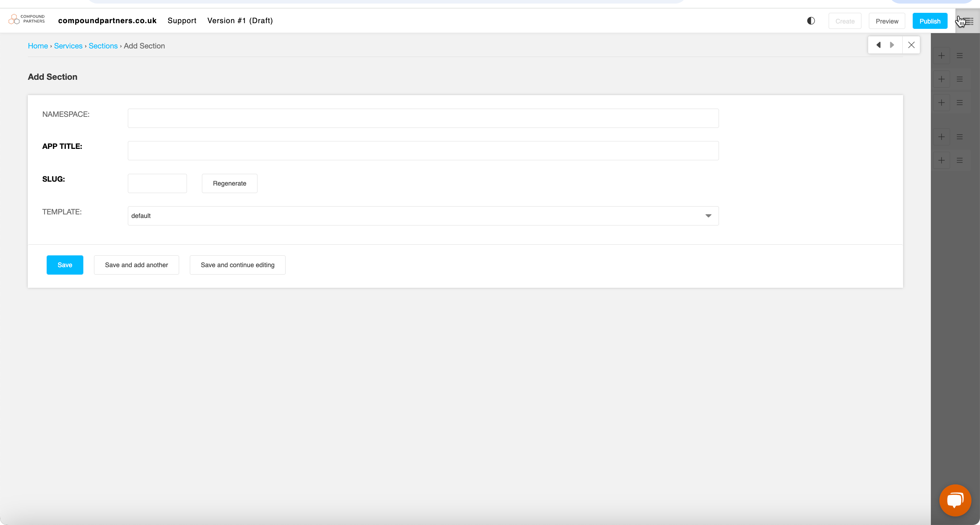
Task: Click the NAMESPACE: field label
Action: coord(66,114)
